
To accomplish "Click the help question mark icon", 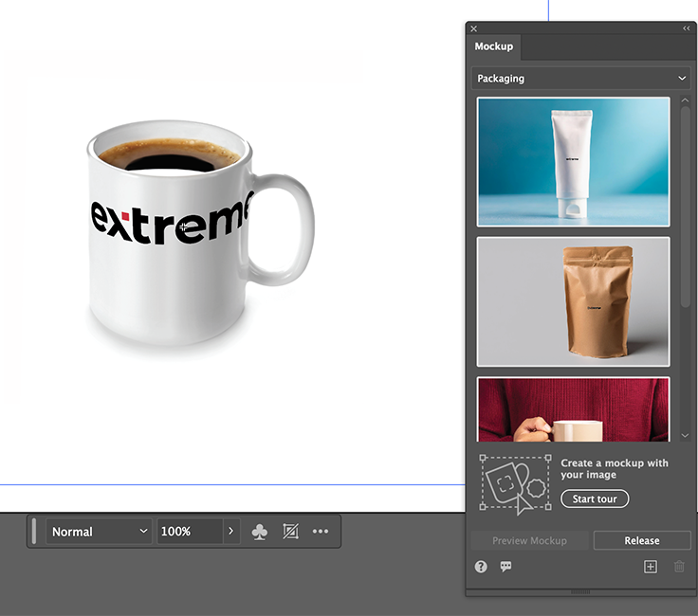I will (481, 567).
